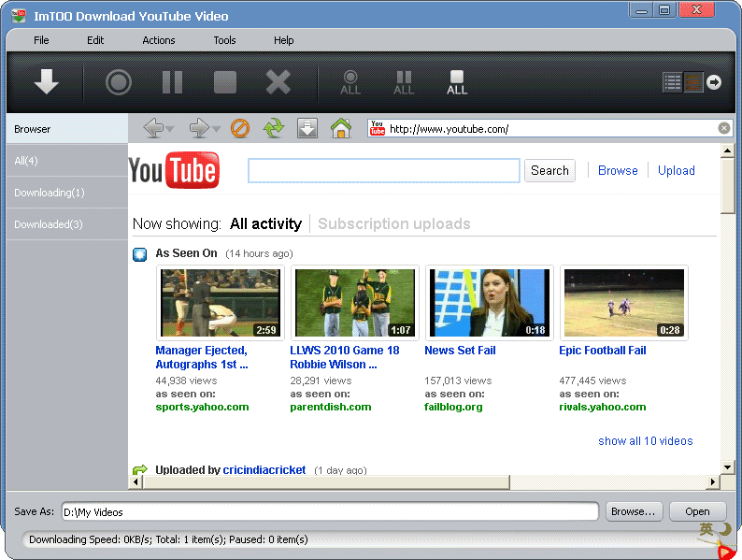Click the YouTube search input field
Image resolution: width=742 pixels, height=560 pixels.
(384, 170)
